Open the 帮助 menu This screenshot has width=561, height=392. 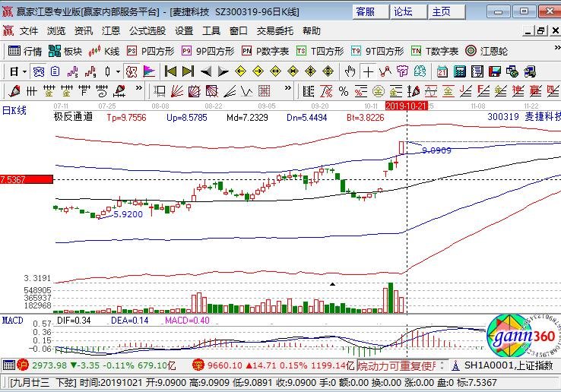[x=311, y=30]
